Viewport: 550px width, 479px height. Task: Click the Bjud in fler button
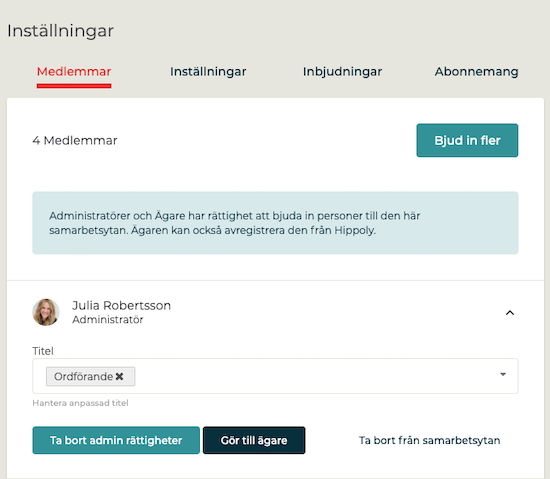click(467, 140)
